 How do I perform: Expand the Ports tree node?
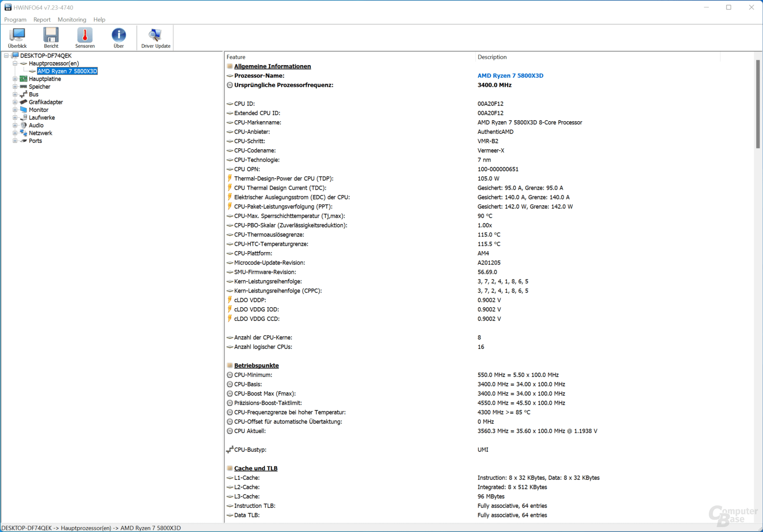[15, 141]
